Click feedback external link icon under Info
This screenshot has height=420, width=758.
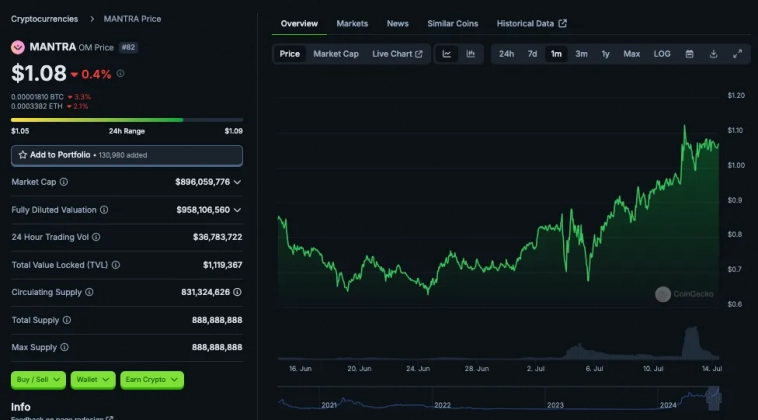point(110,418)
